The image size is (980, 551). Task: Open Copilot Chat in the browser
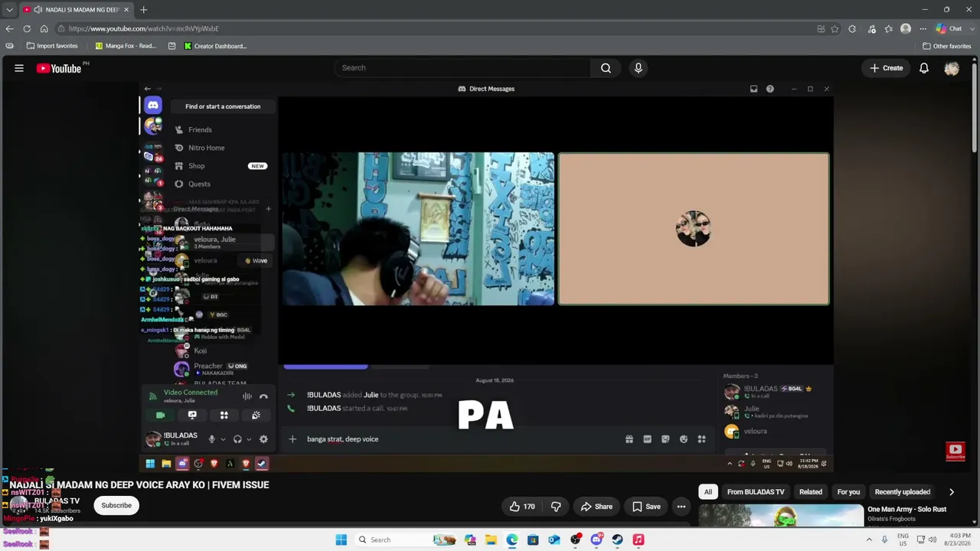[949, 29]
